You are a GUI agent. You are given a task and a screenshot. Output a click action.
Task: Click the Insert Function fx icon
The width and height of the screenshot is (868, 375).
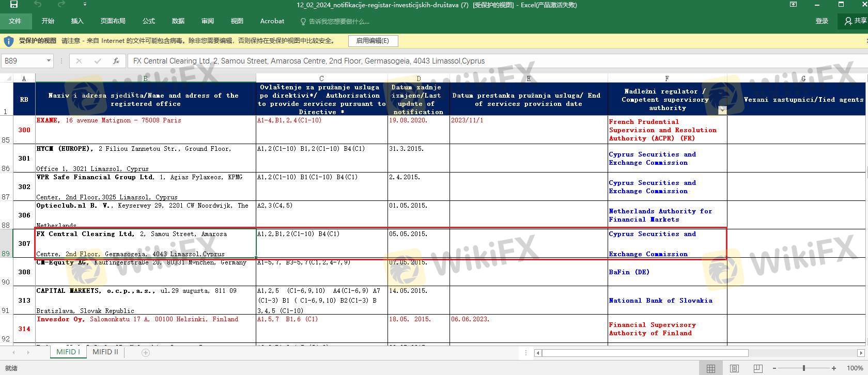pos(116,61)
